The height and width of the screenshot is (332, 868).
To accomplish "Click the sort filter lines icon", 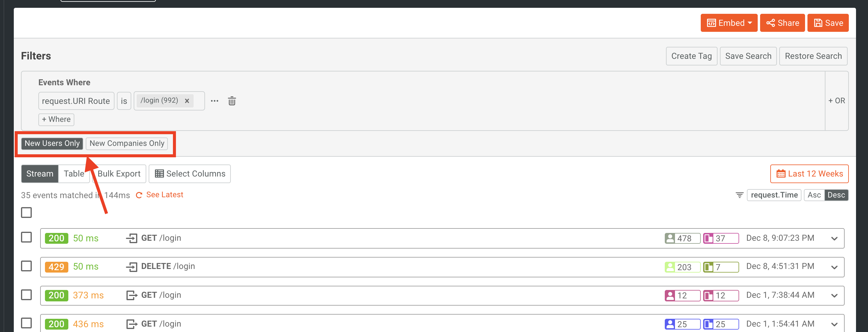I will tap(739, 195).
